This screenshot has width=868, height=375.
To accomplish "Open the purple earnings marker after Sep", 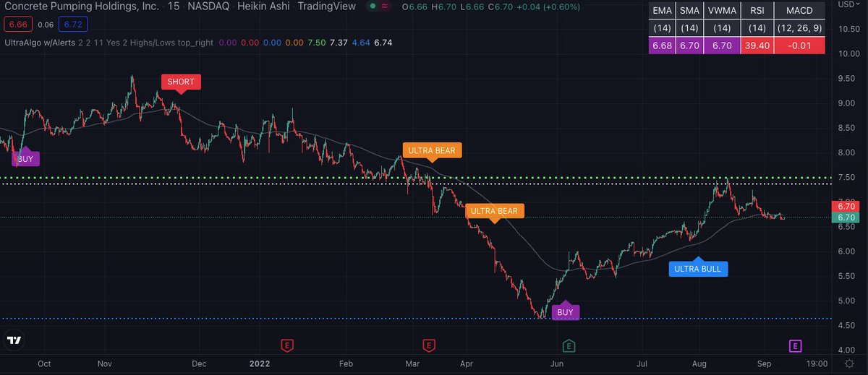I will 795,345.
